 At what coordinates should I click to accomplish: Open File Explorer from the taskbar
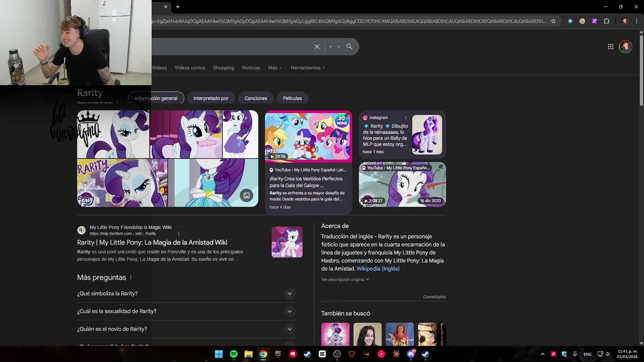pyautogui.click(x=248, y=354)
